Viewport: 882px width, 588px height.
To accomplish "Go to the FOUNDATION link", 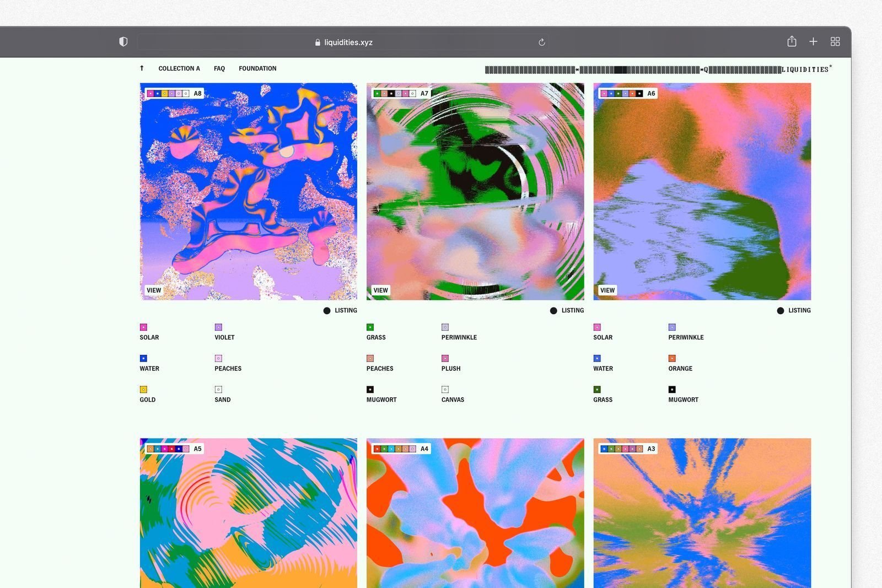I will 257,68.
